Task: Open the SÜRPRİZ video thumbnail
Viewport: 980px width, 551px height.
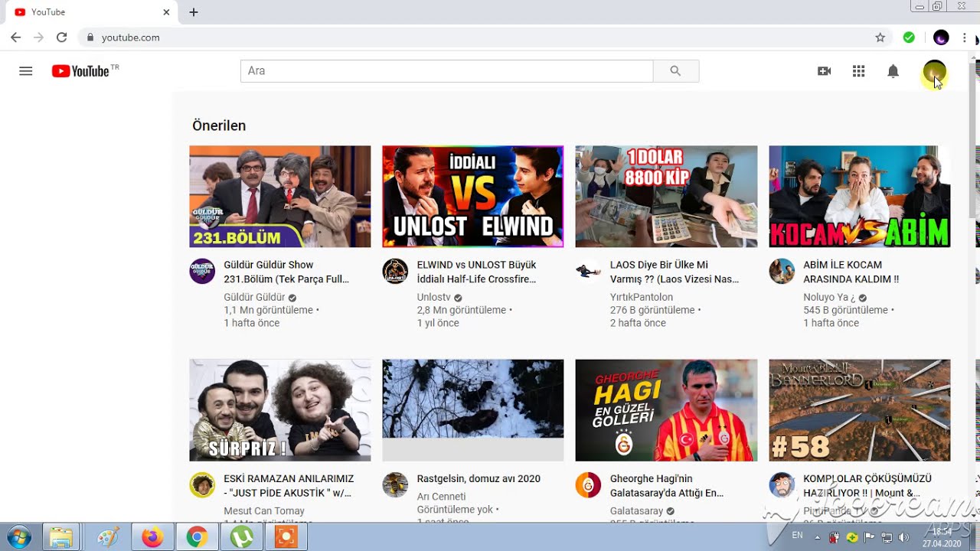Action: [x=280, y=410]
